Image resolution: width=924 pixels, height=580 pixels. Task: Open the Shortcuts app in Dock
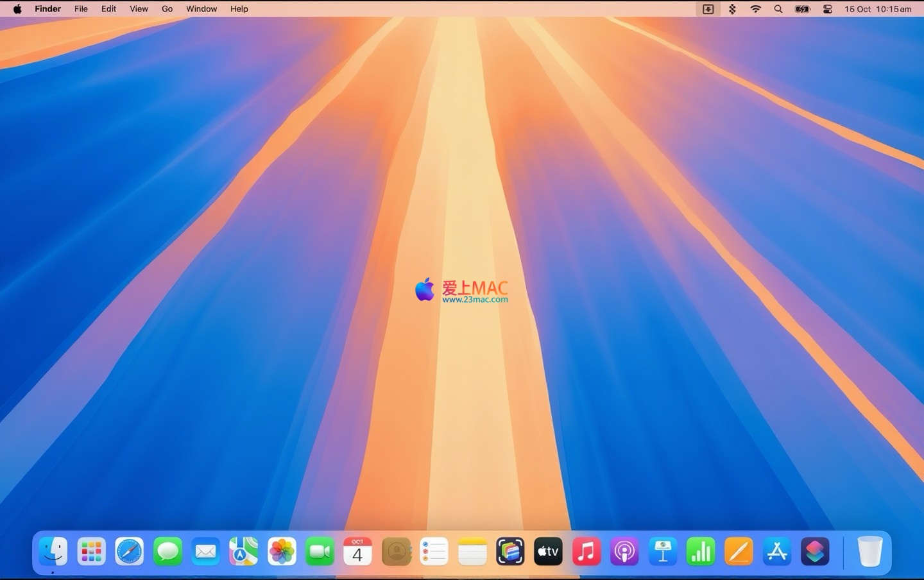pyautogui.click(x=815, y=552)
